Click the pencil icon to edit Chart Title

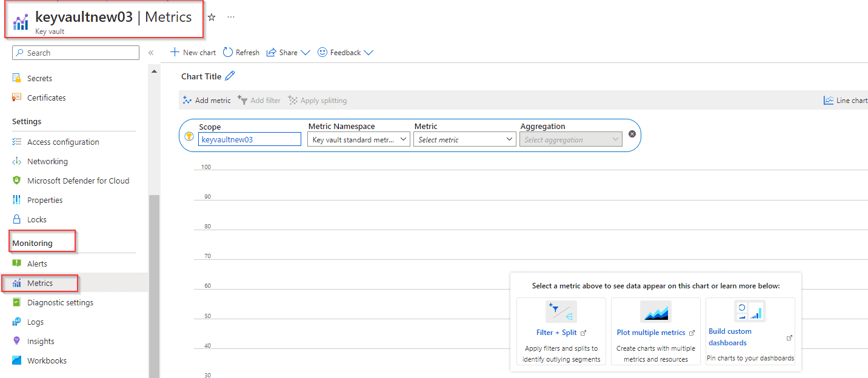230,76
